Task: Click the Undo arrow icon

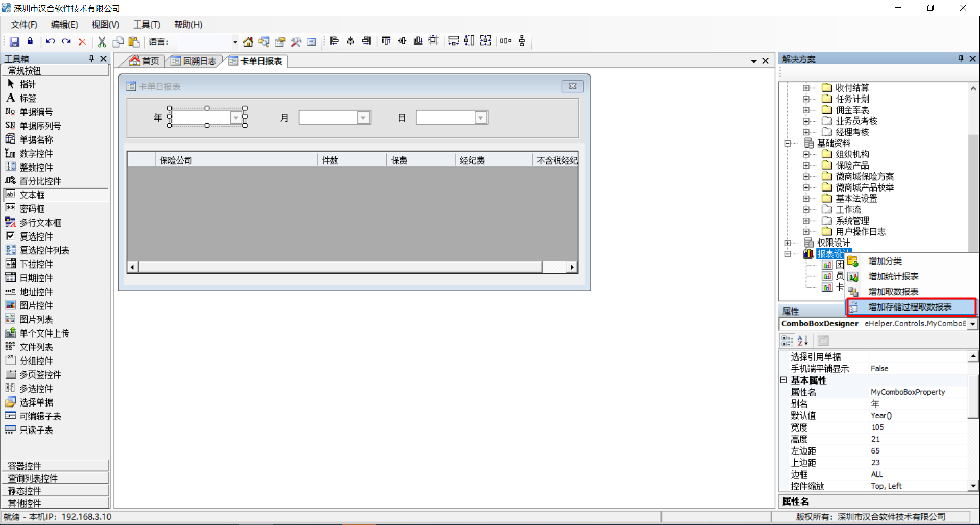Action: click(50, 42)
